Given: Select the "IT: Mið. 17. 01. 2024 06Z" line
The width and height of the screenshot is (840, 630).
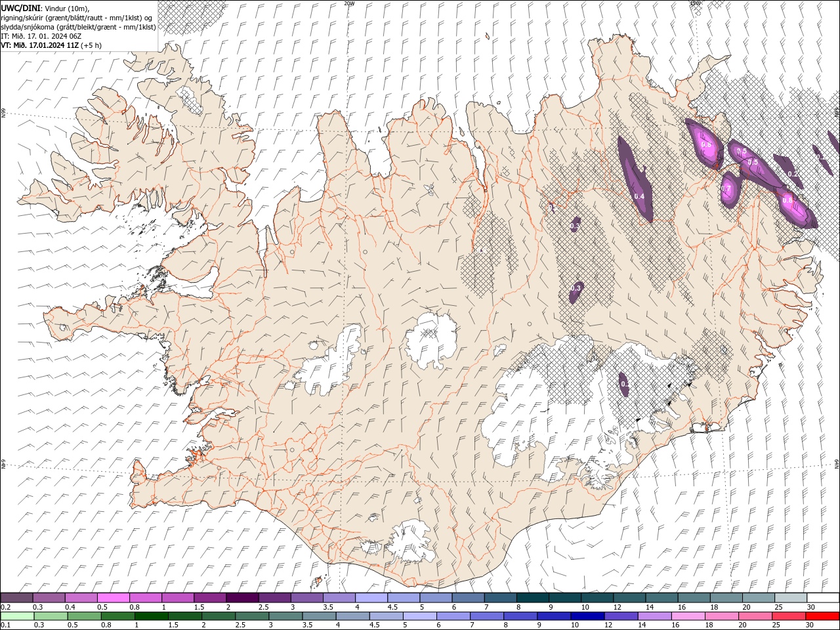Looking at the screenshot, I should pyautogui.click(x=41, y=36).
